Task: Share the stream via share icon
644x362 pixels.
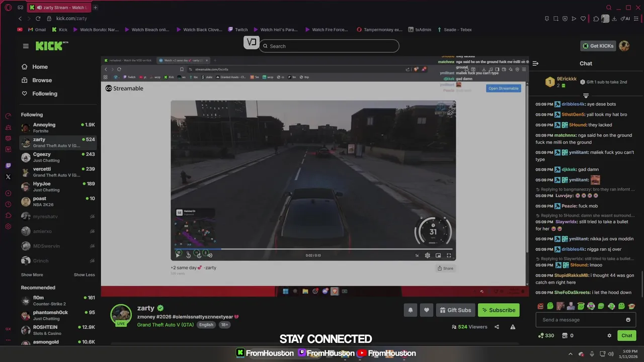Action: pyautogui.click(x=497, y=327)
